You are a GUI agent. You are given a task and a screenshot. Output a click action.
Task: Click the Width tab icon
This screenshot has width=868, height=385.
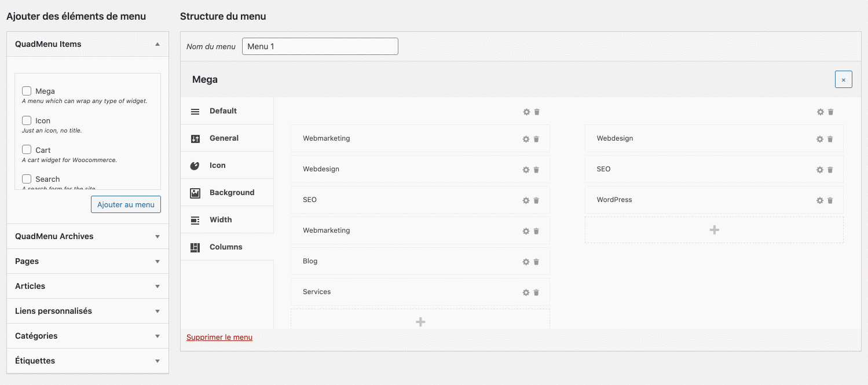(195, 219)
